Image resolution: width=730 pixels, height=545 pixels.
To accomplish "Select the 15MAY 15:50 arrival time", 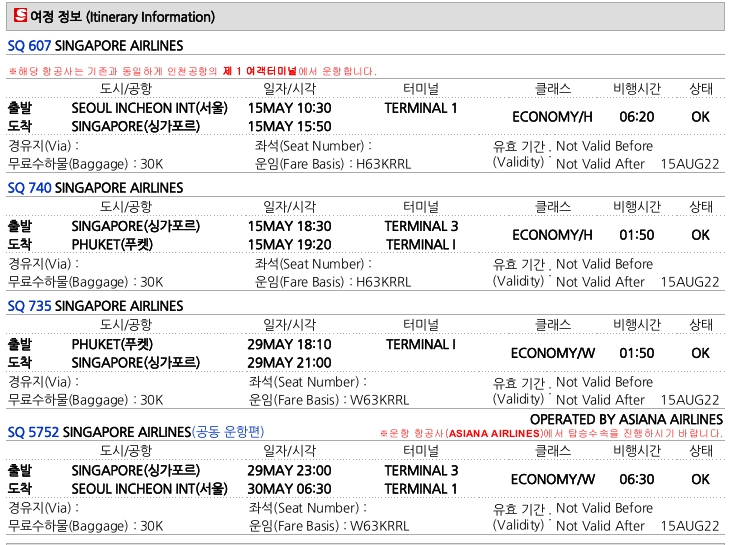I will pyautogui.click(x=289, y=126).
